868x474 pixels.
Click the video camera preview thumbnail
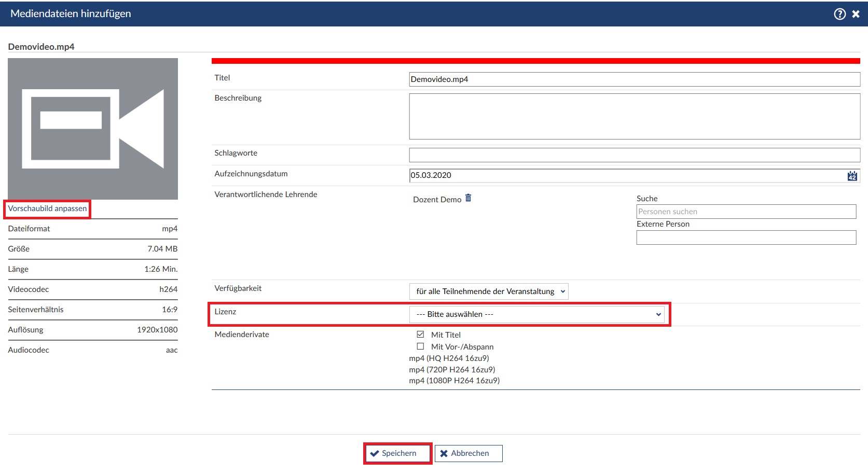click(93, 129)
